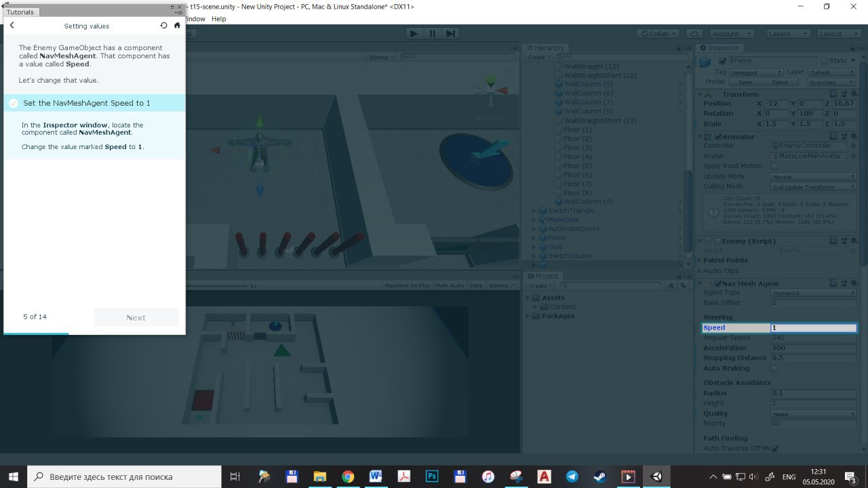Click the Hierarchy Create button
The height and width of the screenshot is (488, 868).
point(538,57)
